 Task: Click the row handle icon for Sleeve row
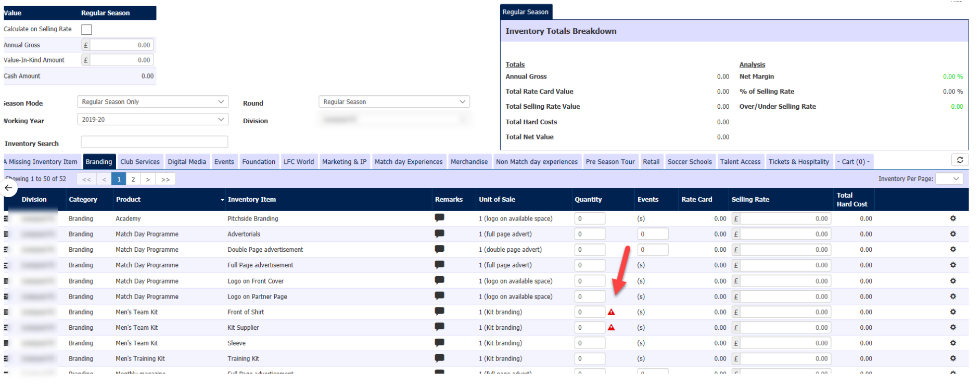pyautogui.click(x=6, y=343)
